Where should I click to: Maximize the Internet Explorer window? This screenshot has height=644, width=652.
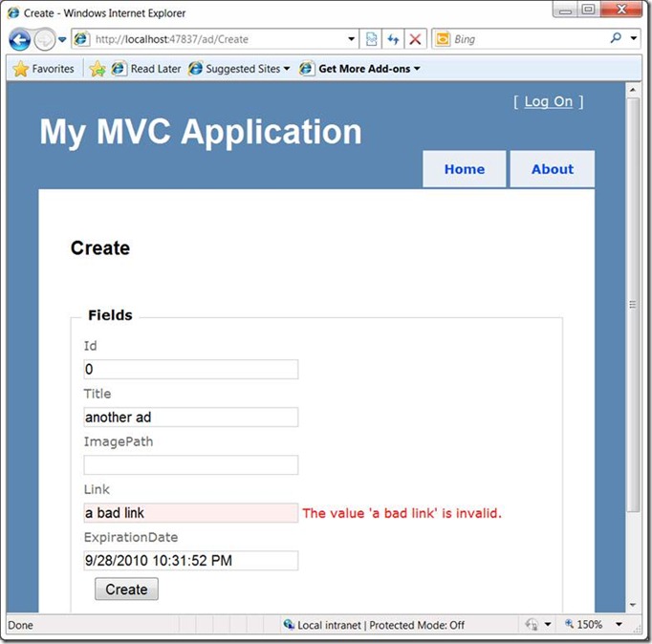click(x=588, y=10)
